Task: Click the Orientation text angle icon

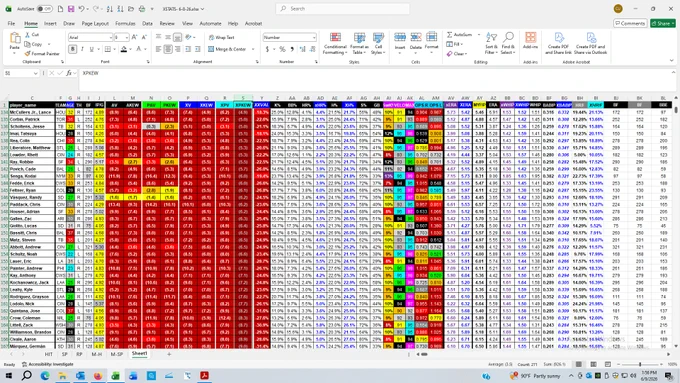Action: [x=188, y=37]
